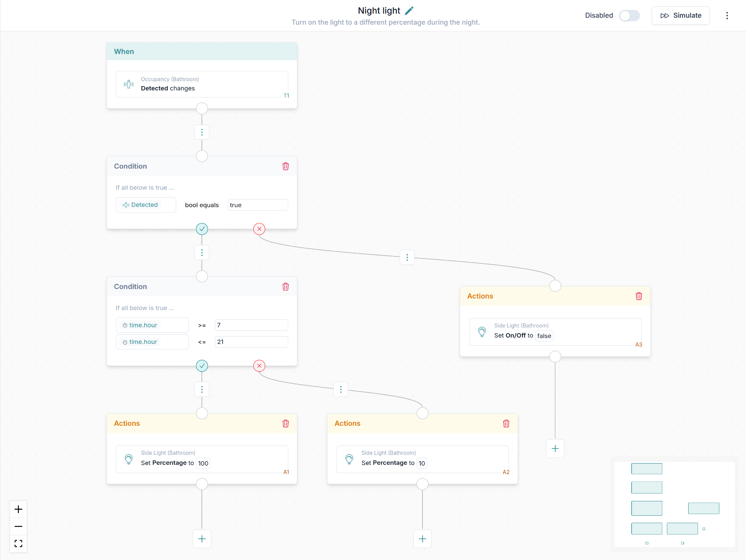Click the flow description subtitle text
746x560 pixels.
pyautogui.click(x=386, y=22)
